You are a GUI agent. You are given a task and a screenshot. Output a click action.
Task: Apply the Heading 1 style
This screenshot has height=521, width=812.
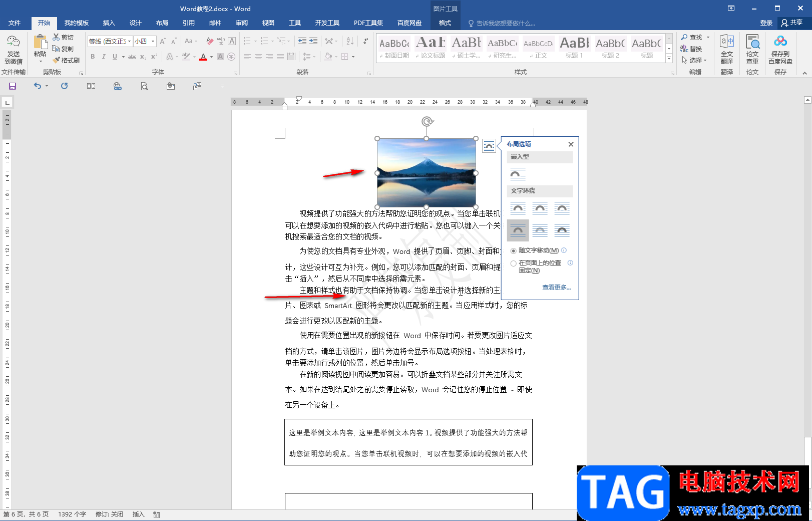coord(574,48)
